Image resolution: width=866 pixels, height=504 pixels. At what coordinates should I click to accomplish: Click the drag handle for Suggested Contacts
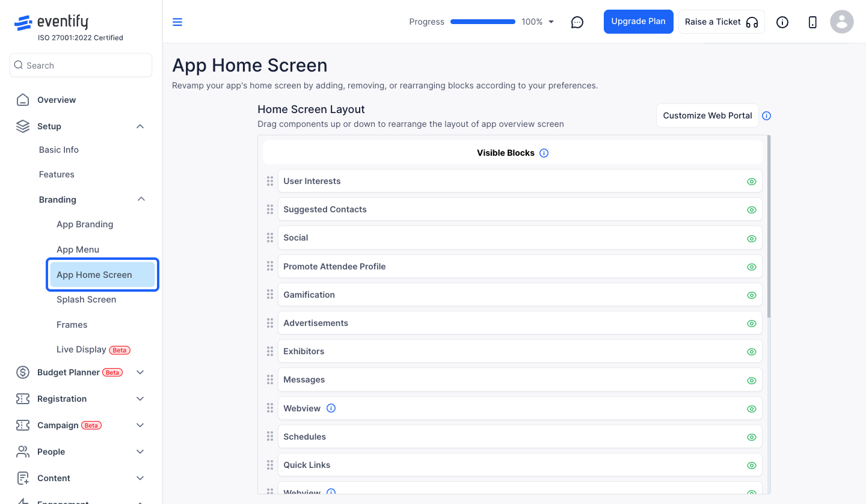click(270, 209)
